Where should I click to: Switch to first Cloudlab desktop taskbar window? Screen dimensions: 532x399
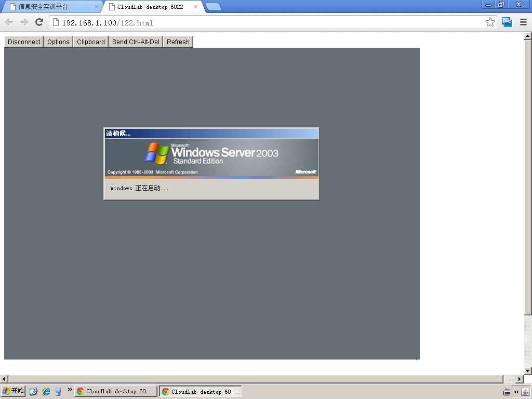[x=116, y=392]
